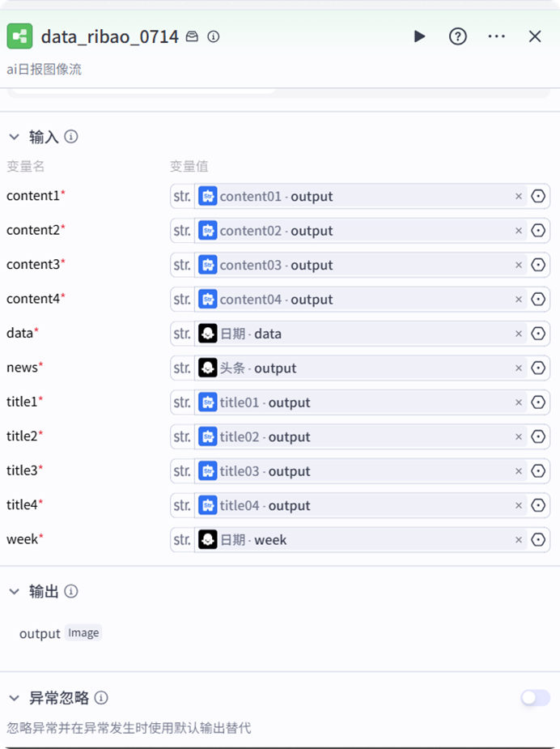The width and height of the screenshot is (560, 749).
Task: Click the 日期 data reference field
Action: pos(356,334)
